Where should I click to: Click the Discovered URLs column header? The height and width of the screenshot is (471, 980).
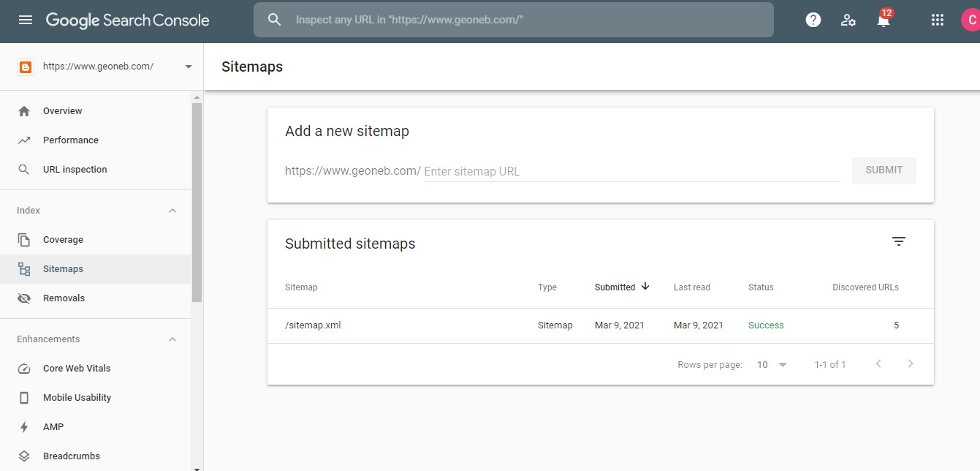point(865,287)
